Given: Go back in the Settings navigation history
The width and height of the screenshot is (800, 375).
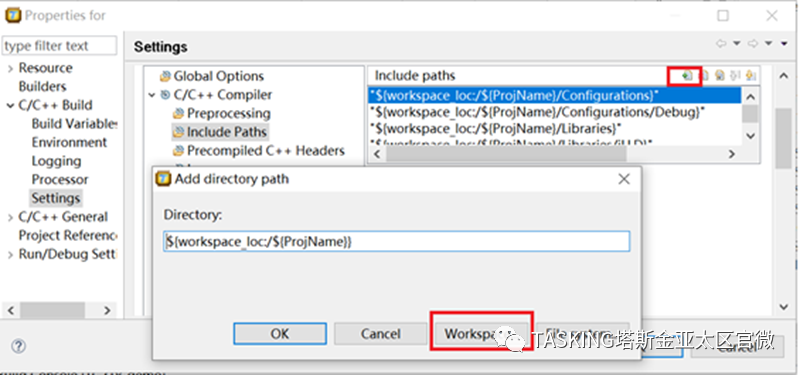Looking at the screenshot, I should 721,44.
